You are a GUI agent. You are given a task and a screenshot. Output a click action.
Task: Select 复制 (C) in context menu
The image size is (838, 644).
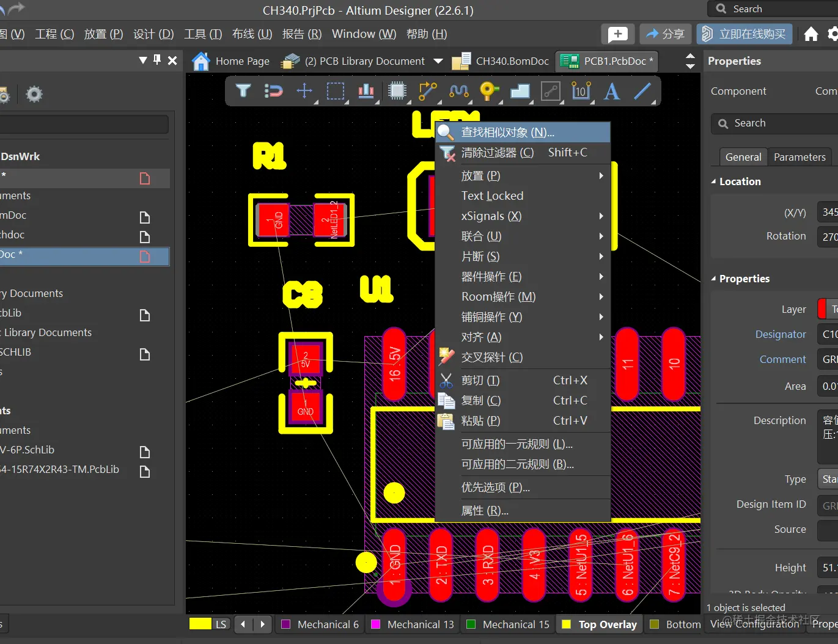[523, 401]
